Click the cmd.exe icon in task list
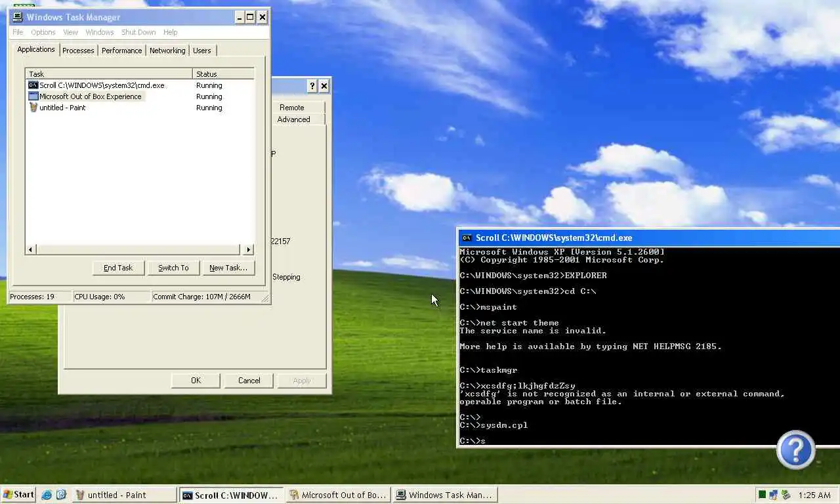Image resolution: width=840 pixels, height=504 pixels. [x=33, y=85]
